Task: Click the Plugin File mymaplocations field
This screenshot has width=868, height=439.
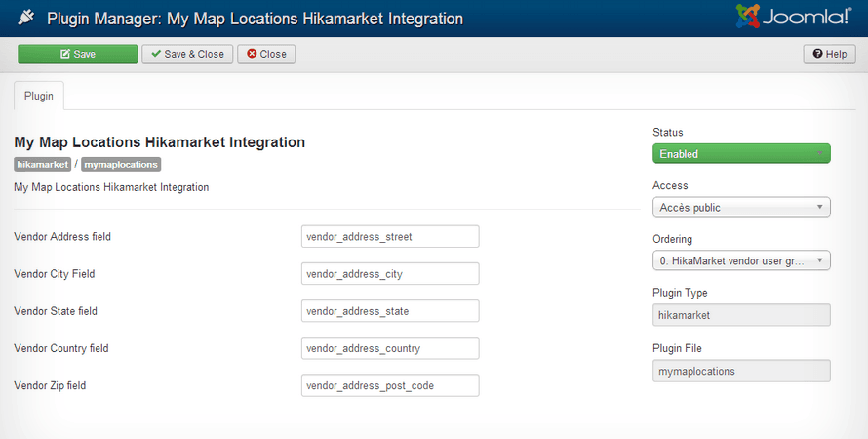Action: point(740,371)
